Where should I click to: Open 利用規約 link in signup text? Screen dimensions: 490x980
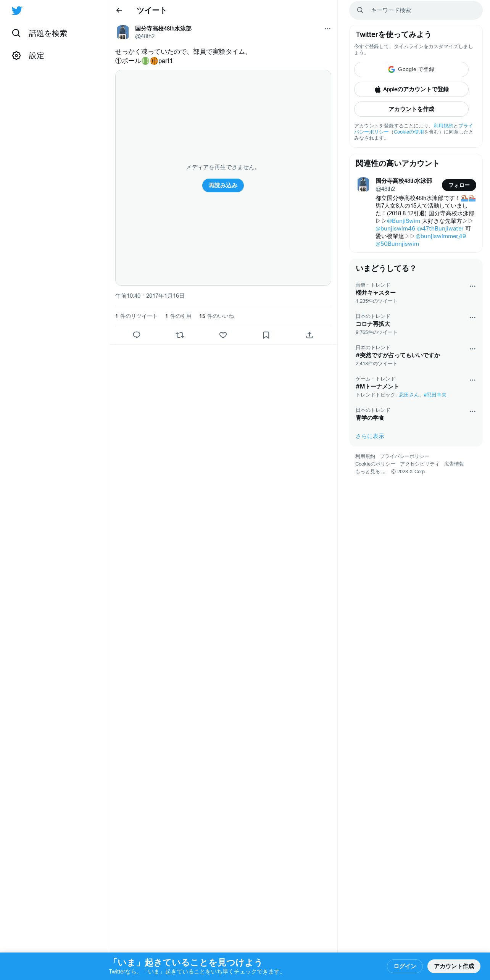click(x=443, y=126)
